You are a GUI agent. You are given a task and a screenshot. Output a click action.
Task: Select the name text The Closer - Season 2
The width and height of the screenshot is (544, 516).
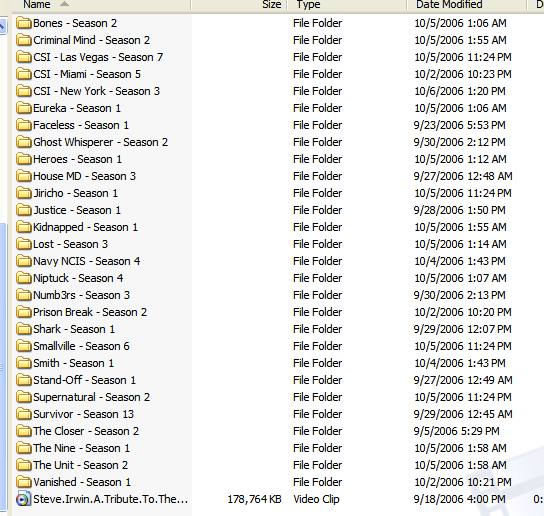[x=86, y=431]
